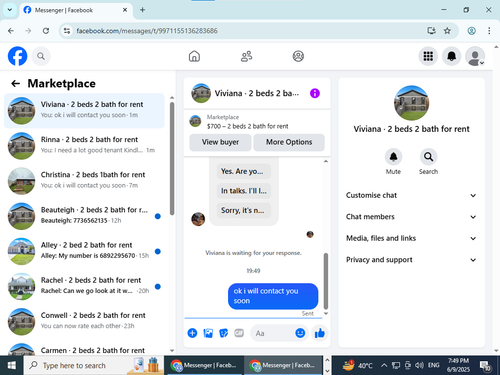Bookmark this page with the star icon
500x375 pixels.
pyautogui.click(x=447, y=31)
